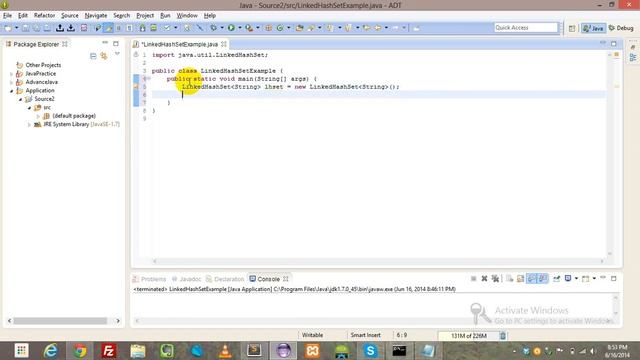This screenshot has height=360, width=640.
Task: Click the pink calendar-like toolbar icon
Action: [x=84, y=28]
